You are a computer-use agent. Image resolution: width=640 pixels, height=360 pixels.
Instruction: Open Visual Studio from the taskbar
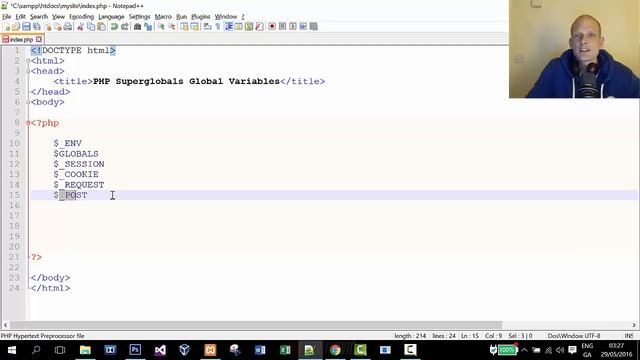[160, 350]
